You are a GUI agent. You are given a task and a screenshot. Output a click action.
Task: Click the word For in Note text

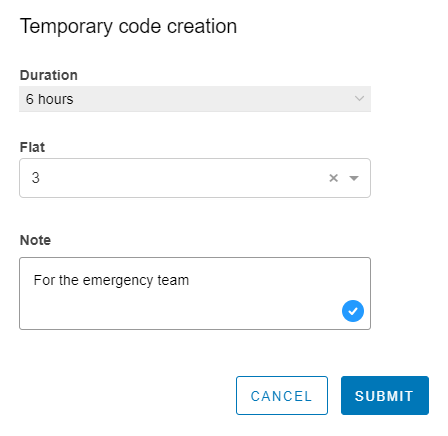pyautogui.click(x=44, y=280)
